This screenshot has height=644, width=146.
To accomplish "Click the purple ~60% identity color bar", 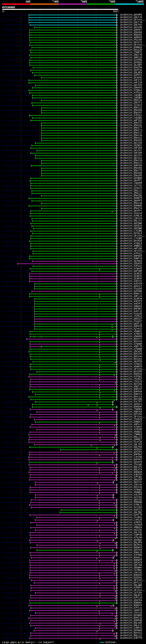I will pyautogui.click(x=73, y=4).
